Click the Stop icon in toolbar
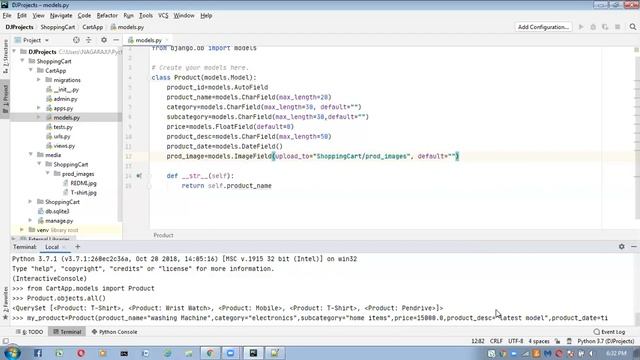The height and width of the screenshot is (360, 640). 618,27
